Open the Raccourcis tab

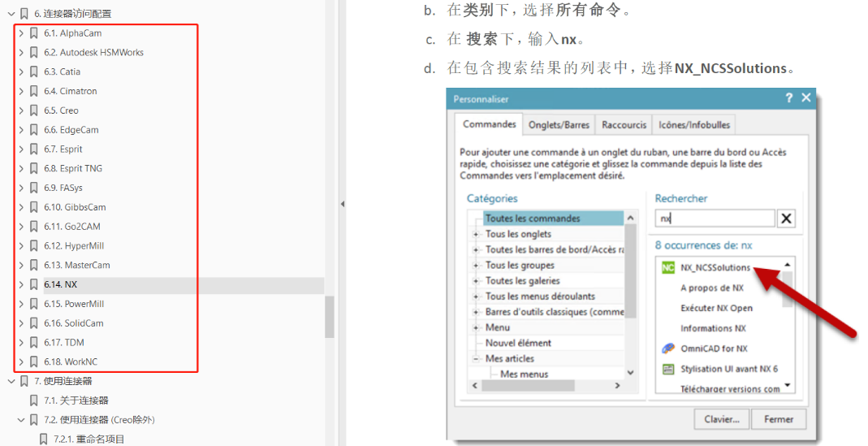[624, 124]
